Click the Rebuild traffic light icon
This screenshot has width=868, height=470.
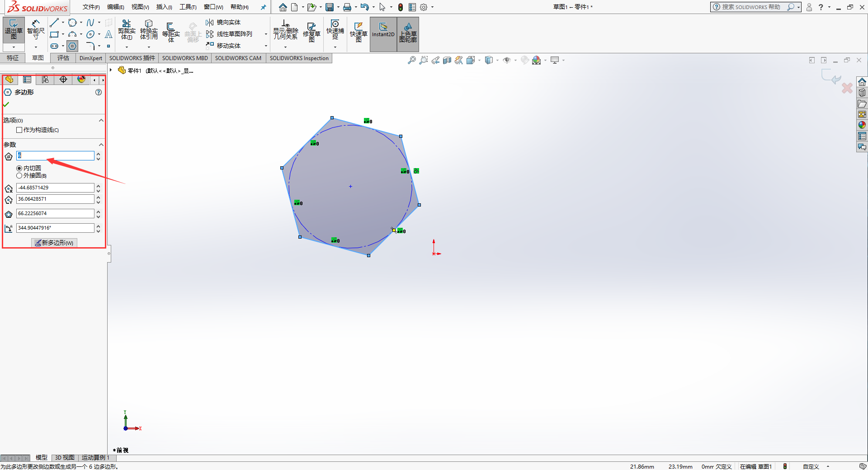[401, 7]
